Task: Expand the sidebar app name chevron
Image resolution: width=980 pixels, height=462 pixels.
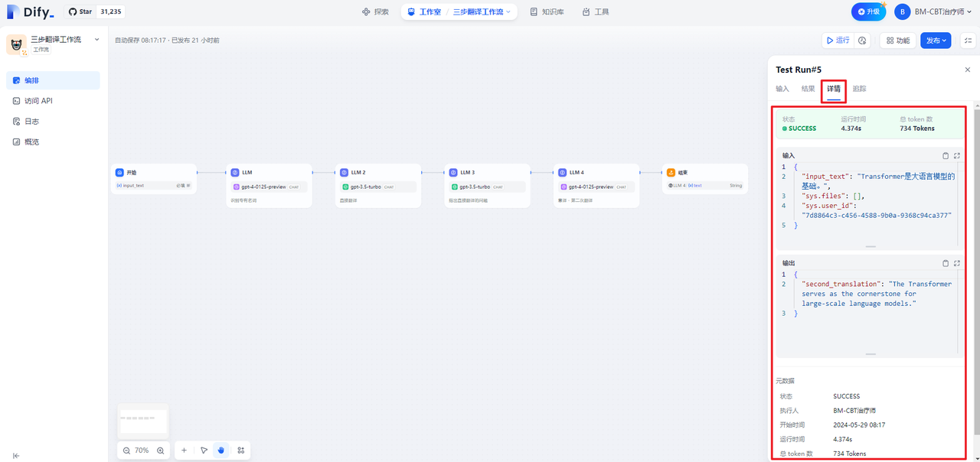Action: (96, 39)
